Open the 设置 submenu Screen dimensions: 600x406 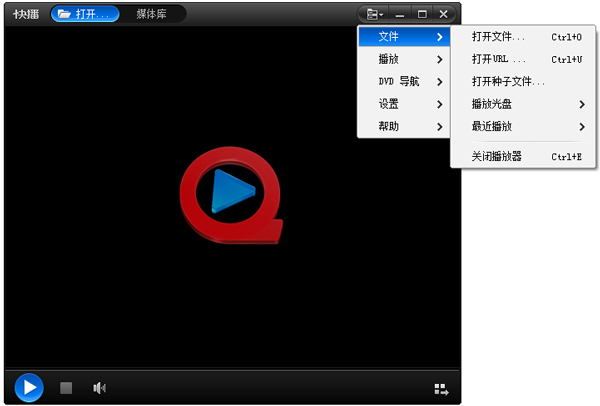(404, 104)
